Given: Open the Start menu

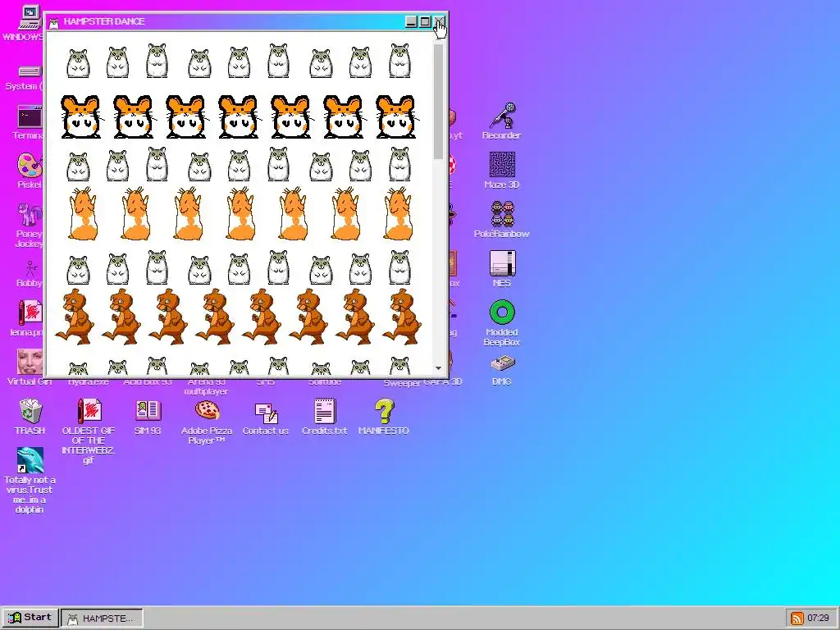Looking at the screenshot, I should 30,618.
